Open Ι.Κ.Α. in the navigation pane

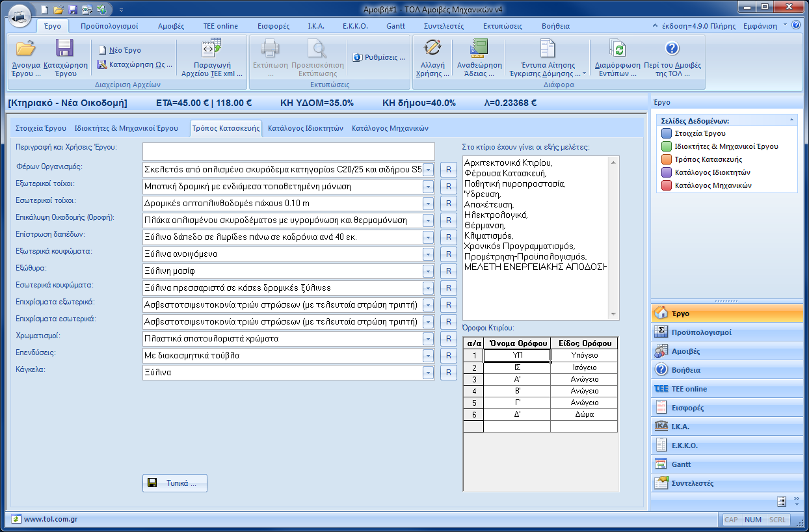(727, 427)
